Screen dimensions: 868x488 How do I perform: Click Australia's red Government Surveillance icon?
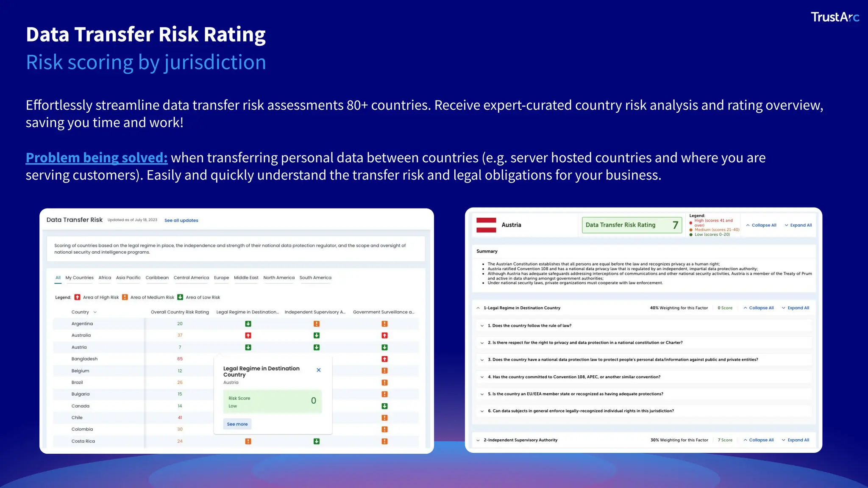click(x=384, y=335)
